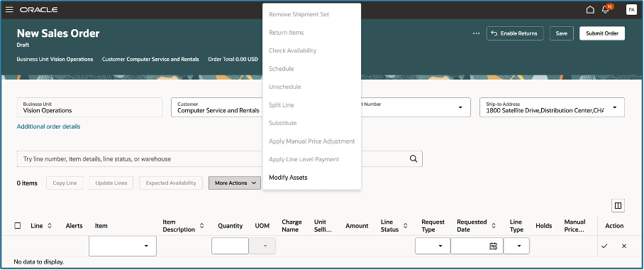
Task: Choose Return Items menu entry
Action: (x=312, y=33)
